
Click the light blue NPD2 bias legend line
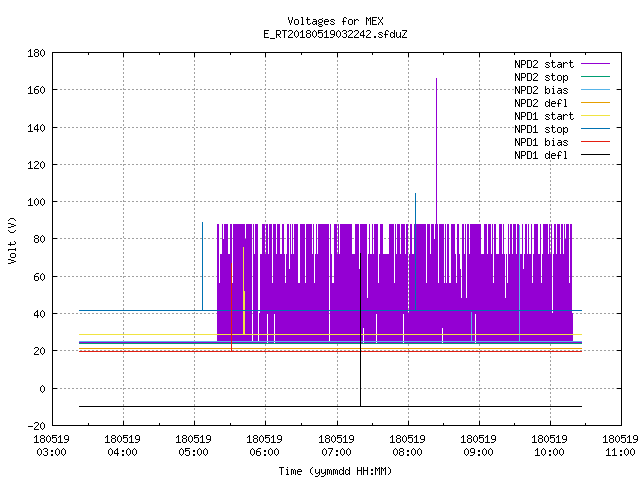click(x=595, y=90)
